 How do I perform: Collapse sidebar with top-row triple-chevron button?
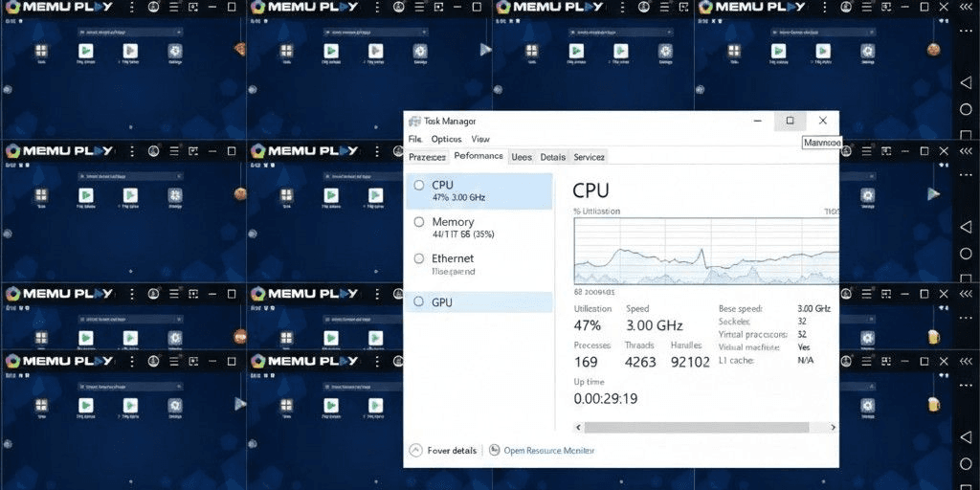click(966, 8)
